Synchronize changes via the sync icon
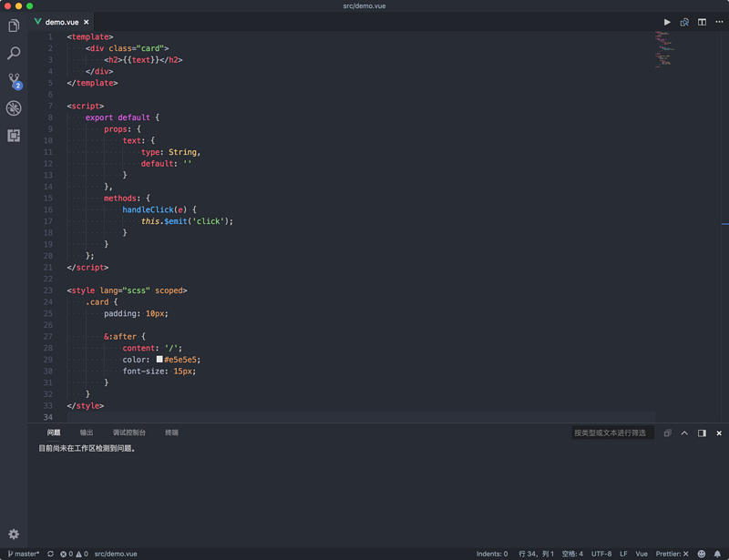This screenshot has height=560, width=729. click(50, 554)
